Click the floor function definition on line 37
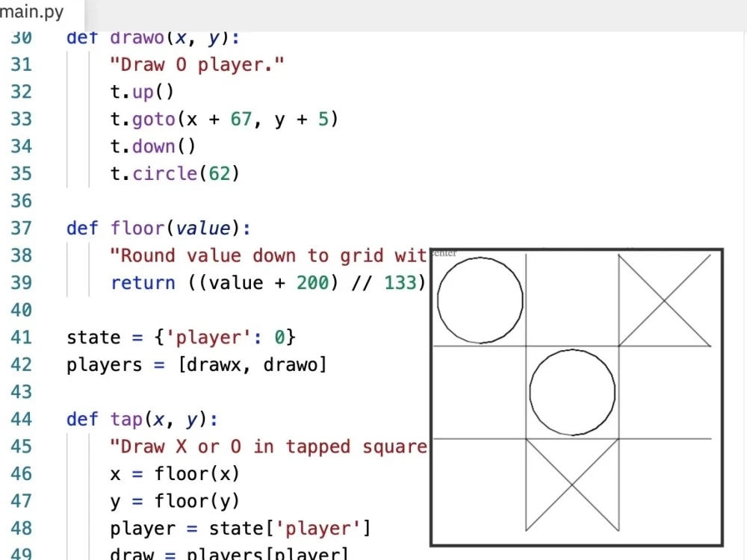 [137, 228]
